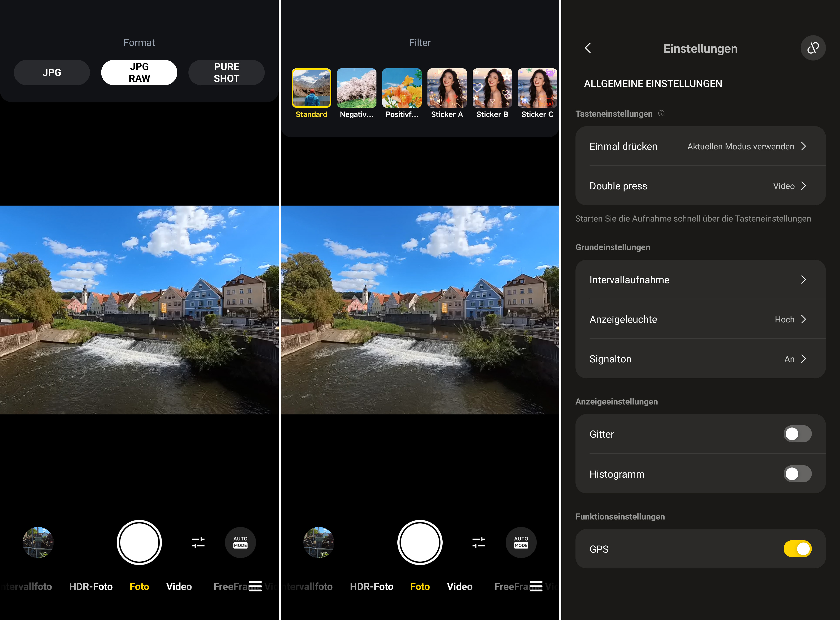Turn on the Histogramm switch
The height and width of the screenshot is (620, 840).
pos(797,474)
